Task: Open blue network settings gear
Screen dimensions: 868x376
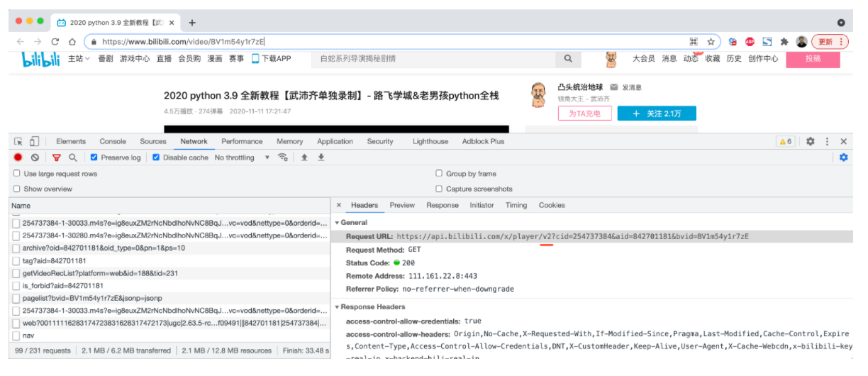Action: coord(843,157)
